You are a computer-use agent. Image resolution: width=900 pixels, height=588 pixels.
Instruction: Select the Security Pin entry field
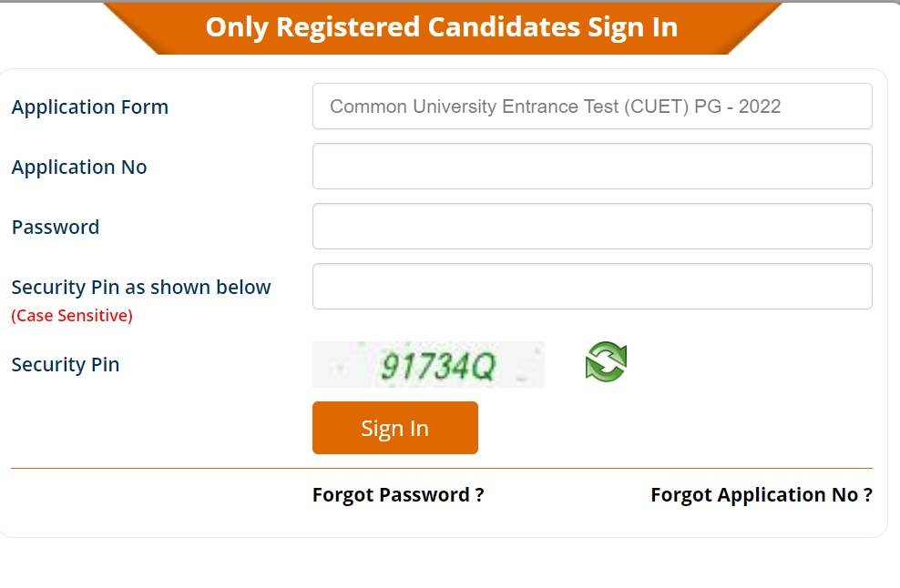(x=592, y=287)
